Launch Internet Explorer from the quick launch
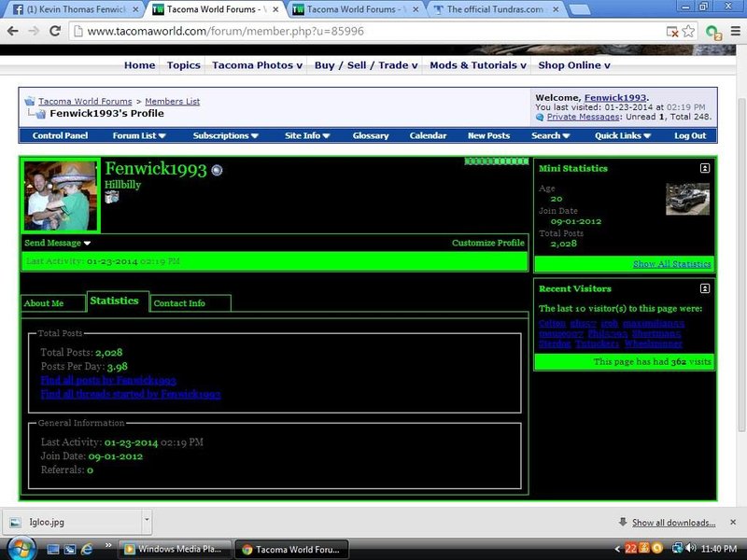Viewport: 747px width, 560px height. 87,549
